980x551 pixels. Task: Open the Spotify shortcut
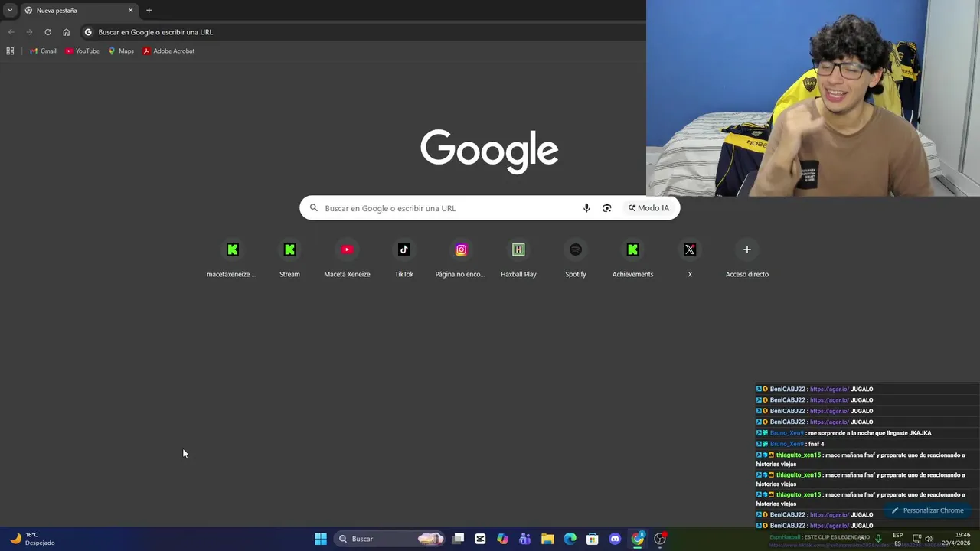point(576,259)
